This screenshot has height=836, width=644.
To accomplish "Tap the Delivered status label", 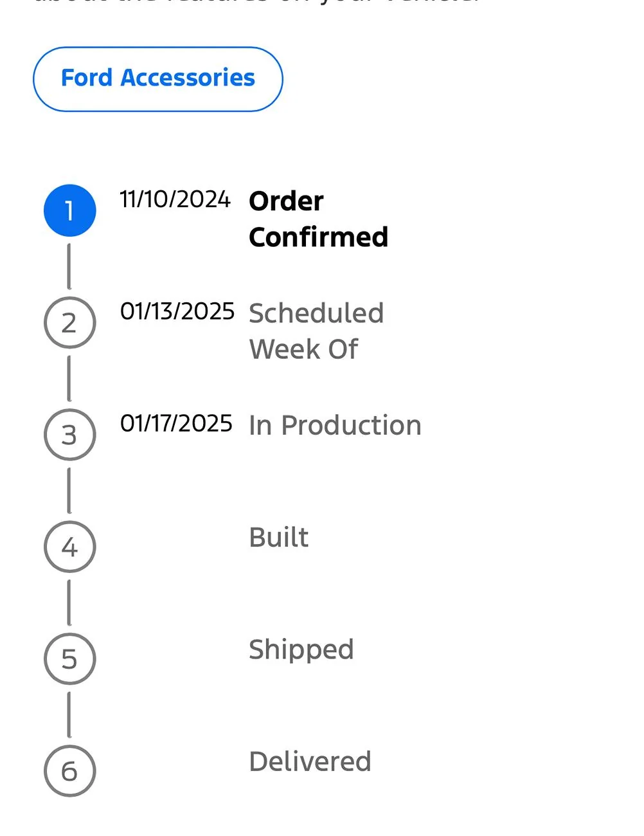I will point(310,762).
